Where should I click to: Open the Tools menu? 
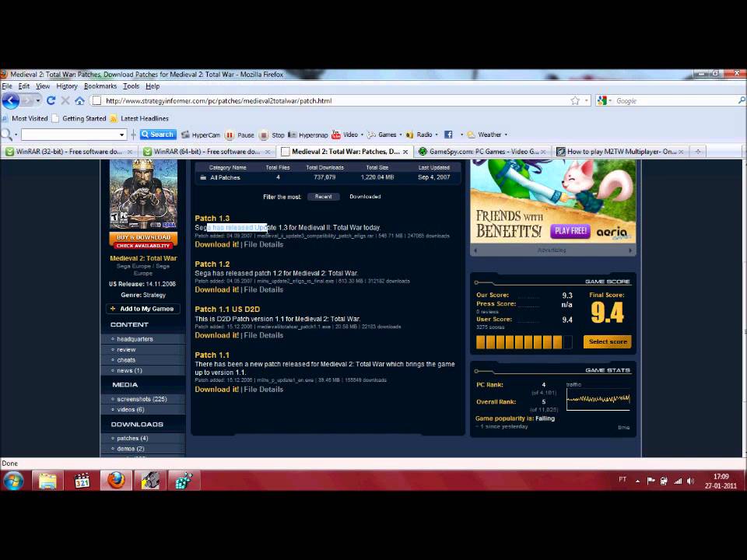[131, 86]
